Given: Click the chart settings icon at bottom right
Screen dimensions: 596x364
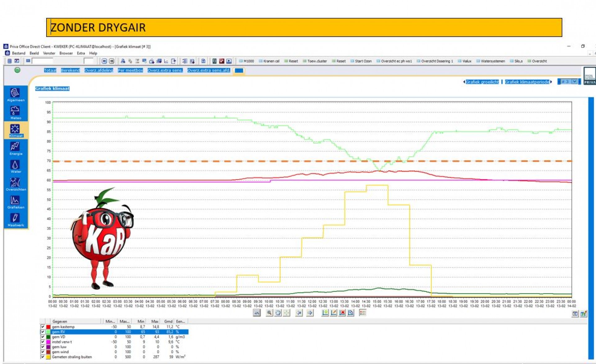Looking at the screenshot, I should [583, 314].
